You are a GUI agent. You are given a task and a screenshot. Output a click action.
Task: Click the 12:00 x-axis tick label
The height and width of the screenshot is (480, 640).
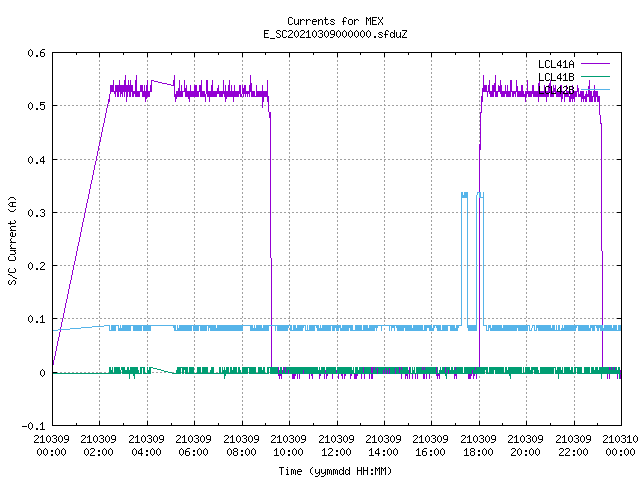336,452
